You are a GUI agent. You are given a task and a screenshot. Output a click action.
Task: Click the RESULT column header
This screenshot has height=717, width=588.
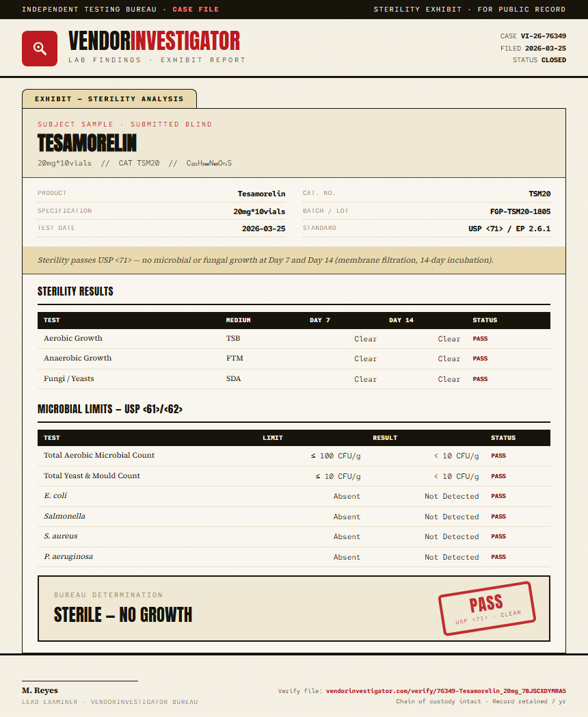click(x=385, y=438)
